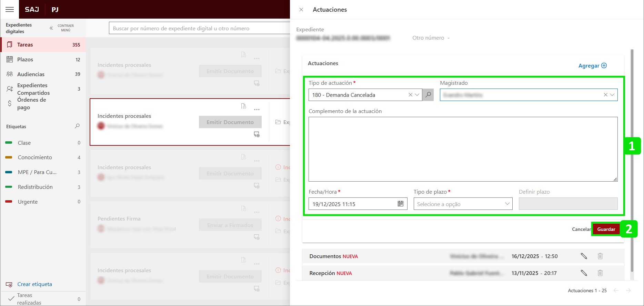Search etiquetas using the magnifier icon
644x306 pixels.
(x=77, y=126)
